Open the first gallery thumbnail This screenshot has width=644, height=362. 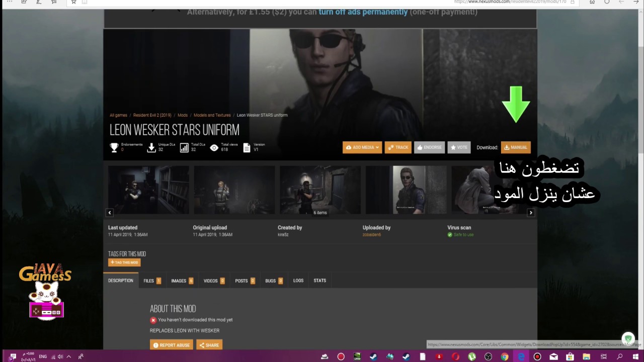tap(148, 190)
